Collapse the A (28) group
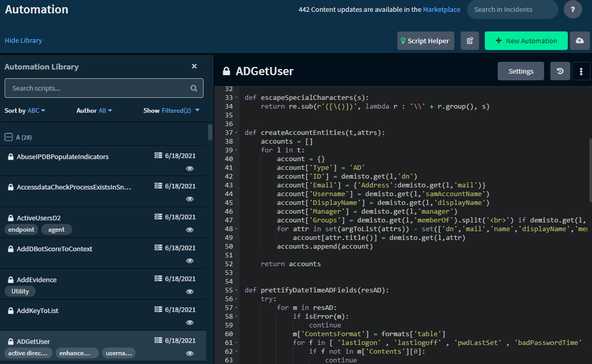 click(9, 137)
